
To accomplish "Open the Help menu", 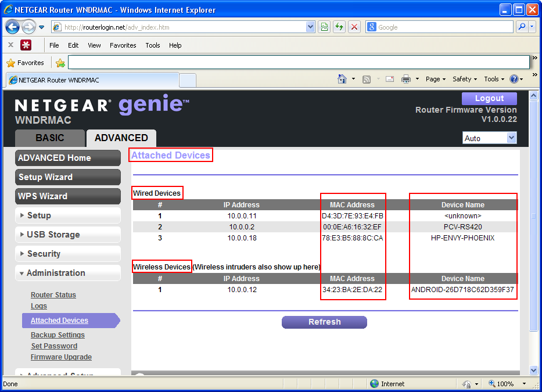I will click(175, 45).
